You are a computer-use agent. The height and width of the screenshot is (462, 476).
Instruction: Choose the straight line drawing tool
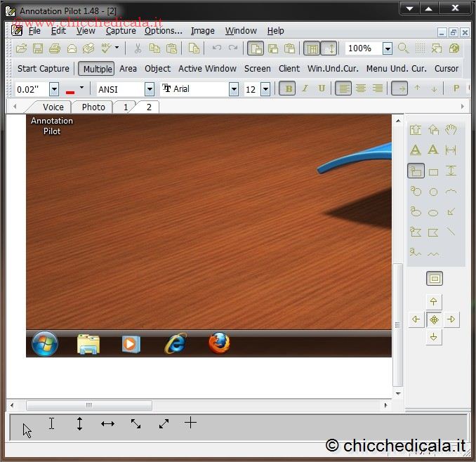(x=451, y=232)
